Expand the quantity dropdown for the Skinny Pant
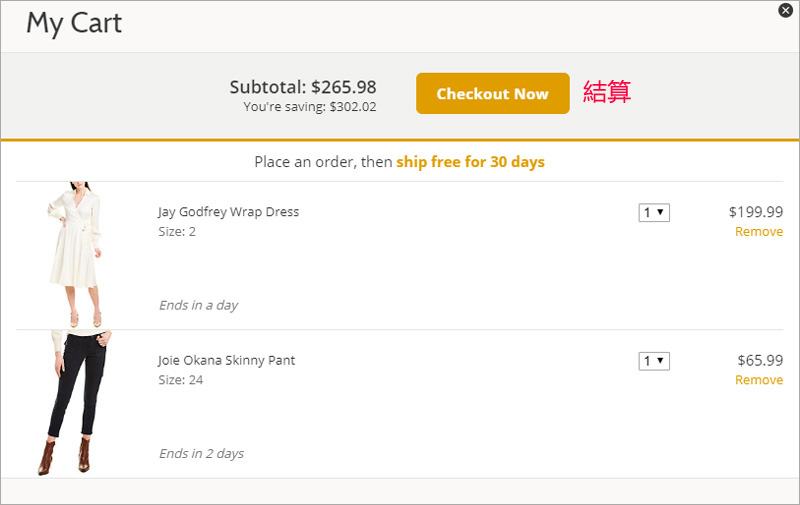Viewport: 800px width, 505px height. [x=654, y=361]
